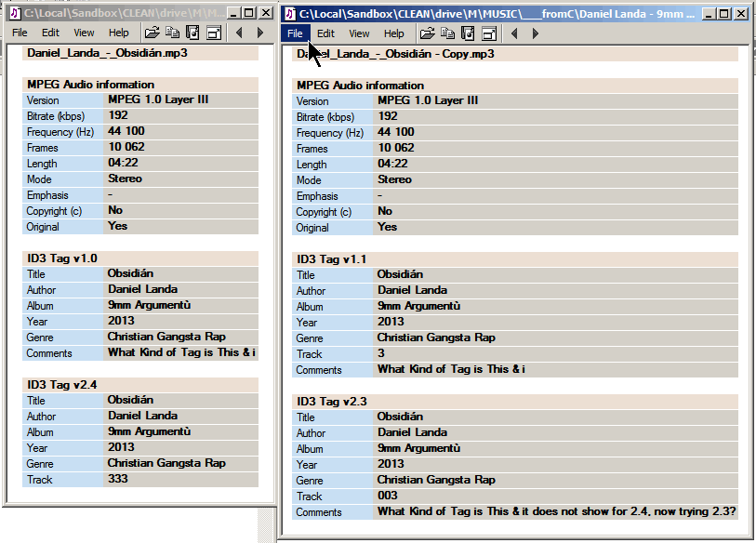Image resolution: width=756 pixels, height=543 pixels.
Task: Click the window layout icon in left toolbar
Action: pyautogui.click(x=213, y=33)
